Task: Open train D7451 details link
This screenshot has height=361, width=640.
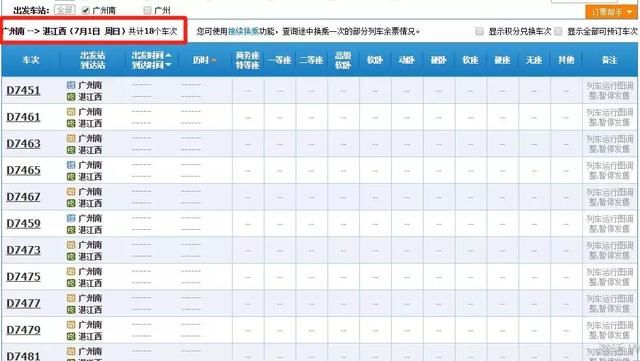Action: click(23, 90)
